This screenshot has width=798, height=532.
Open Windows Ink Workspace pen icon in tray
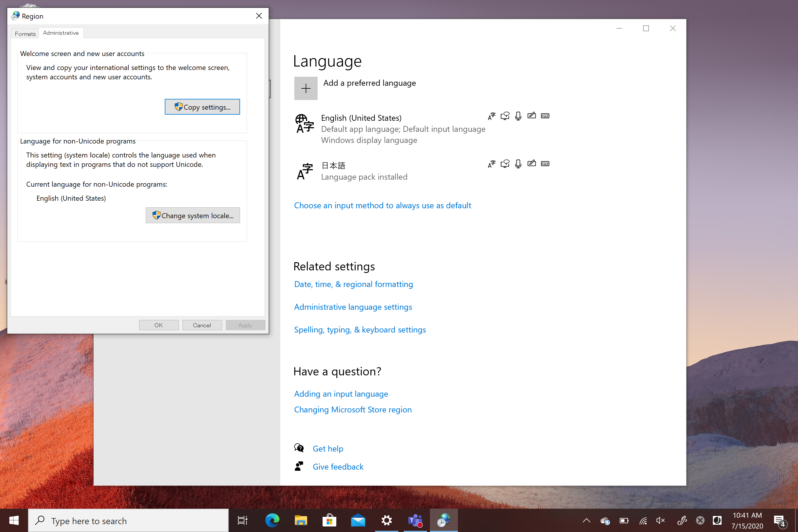click(682, 520)
